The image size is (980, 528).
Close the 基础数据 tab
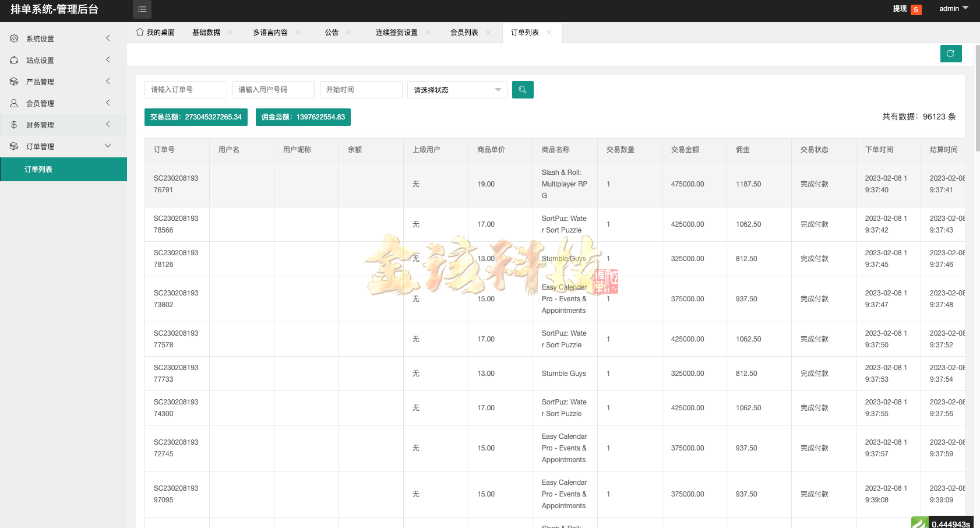(x=230, y=32)
